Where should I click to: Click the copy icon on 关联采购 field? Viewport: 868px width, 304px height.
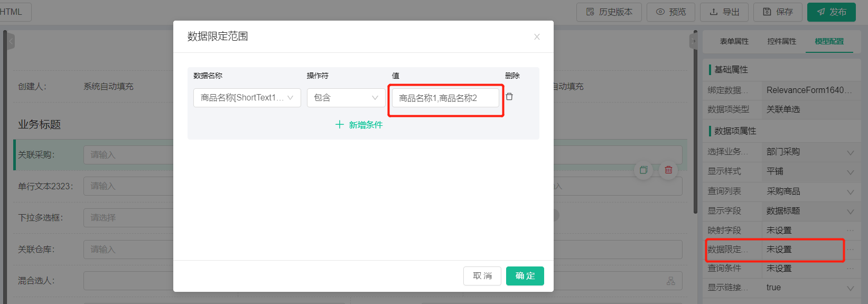point(643,170)
